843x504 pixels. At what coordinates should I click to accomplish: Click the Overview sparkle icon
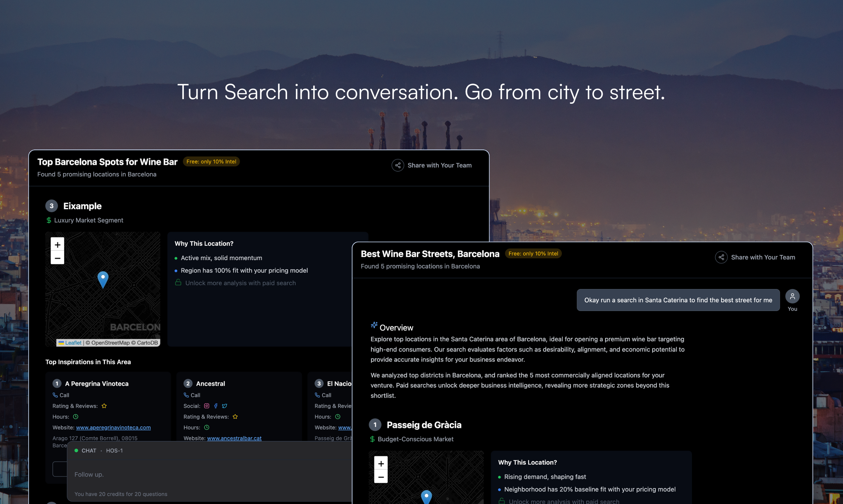374,325
